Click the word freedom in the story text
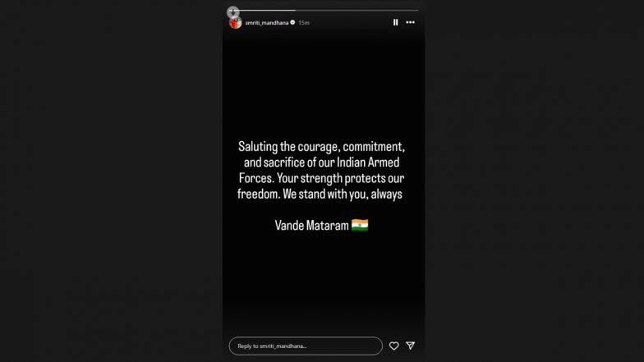The width and height of the screenshot is (644, 362). (x=258, y=194)
